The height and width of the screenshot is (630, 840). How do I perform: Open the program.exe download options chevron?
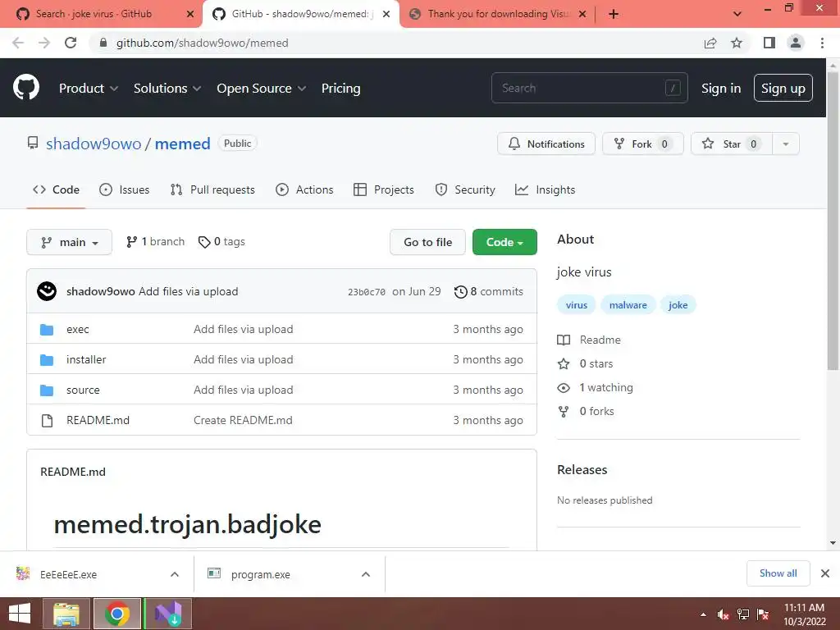(x=366, y=574)
